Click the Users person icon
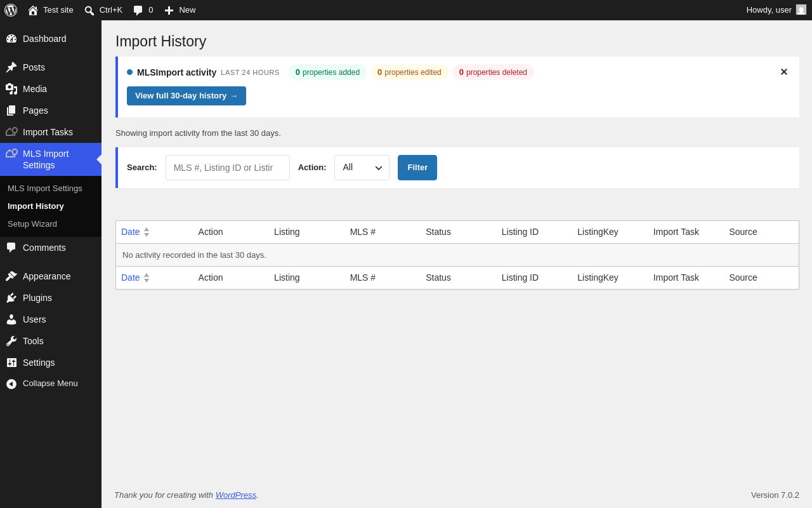 (x=11, y=319)
